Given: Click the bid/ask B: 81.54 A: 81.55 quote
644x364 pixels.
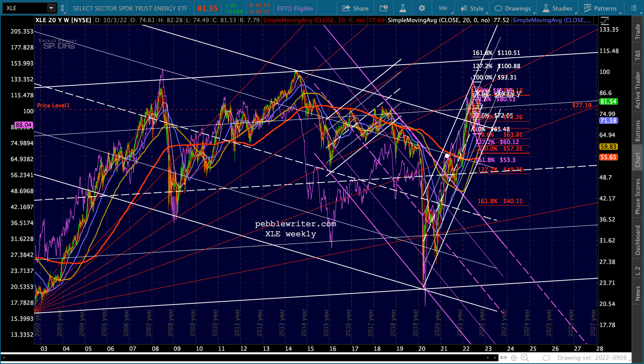Looking at the screenshot, I should [x=260, y=8].
